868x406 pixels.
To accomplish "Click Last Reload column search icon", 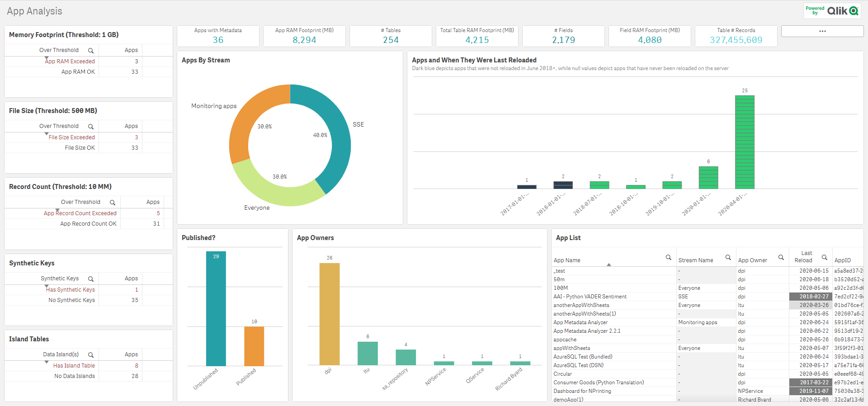I will [x=824, y=258].
